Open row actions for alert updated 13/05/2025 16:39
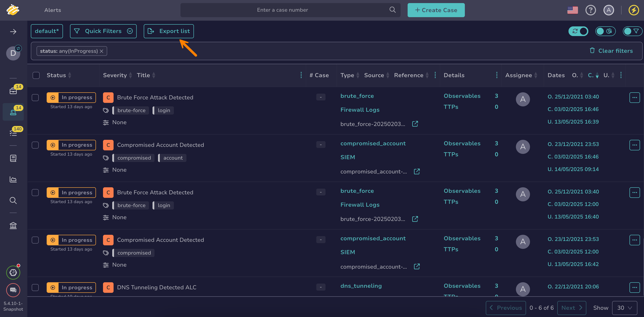This screenshot has width=644, height=317. 635,98
